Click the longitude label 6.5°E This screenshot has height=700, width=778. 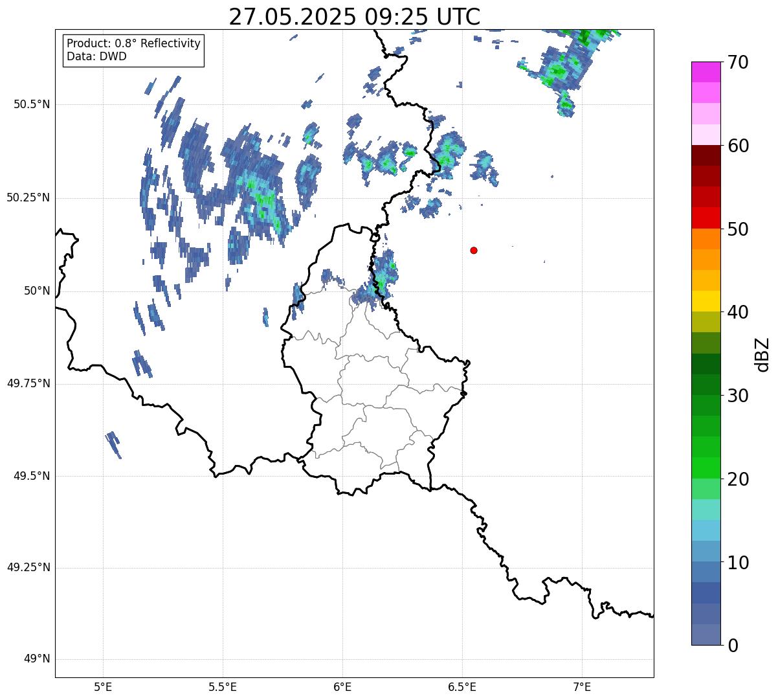pos(462,686)
